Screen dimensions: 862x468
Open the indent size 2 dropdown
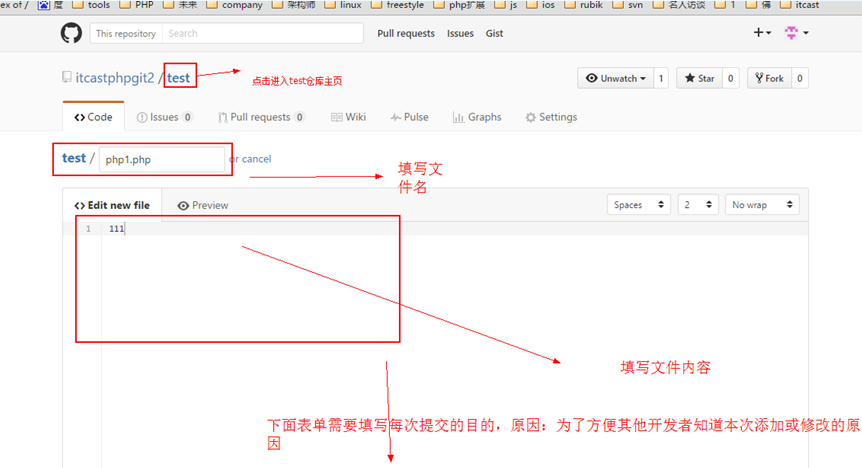point(698,205)
